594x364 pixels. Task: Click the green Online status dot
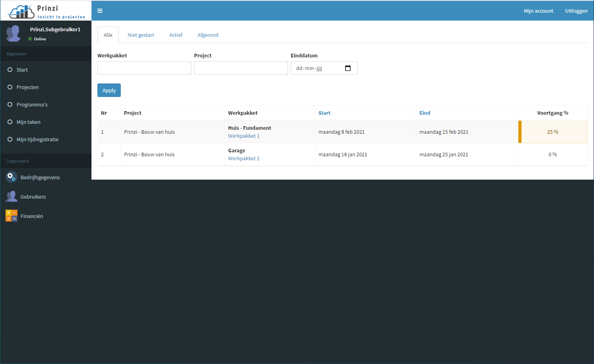[x=30, y=39]
